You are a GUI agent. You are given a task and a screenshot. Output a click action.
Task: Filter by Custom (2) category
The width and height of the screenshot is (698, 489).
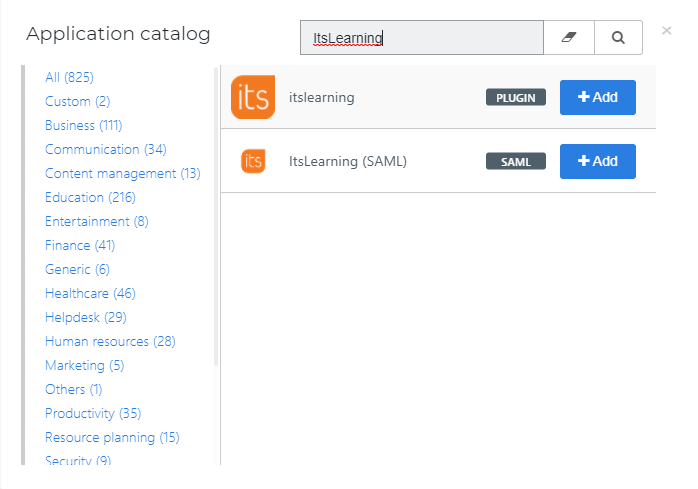(x=77, y=102)
